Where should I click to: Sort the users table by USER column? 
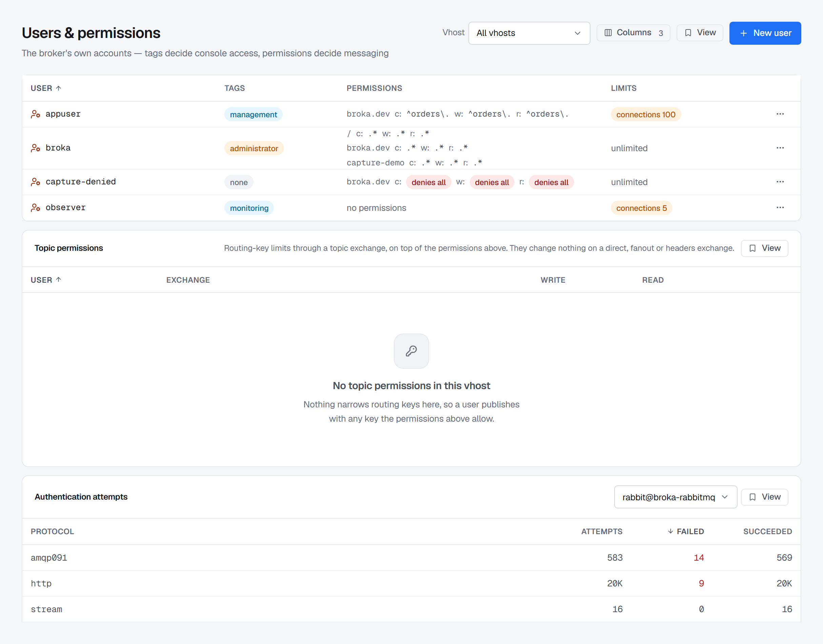46,88
